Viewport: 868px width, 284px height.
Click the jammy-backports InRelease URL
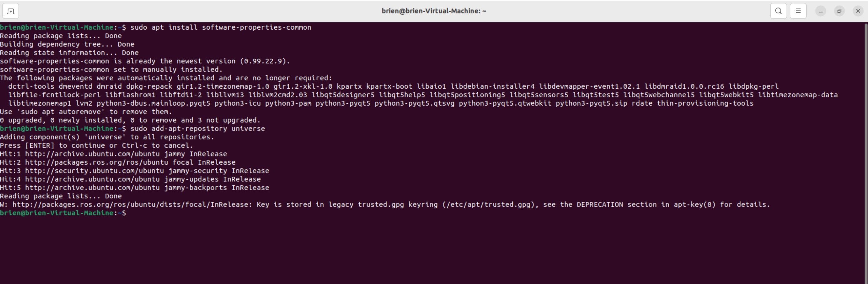coord(92,187)
